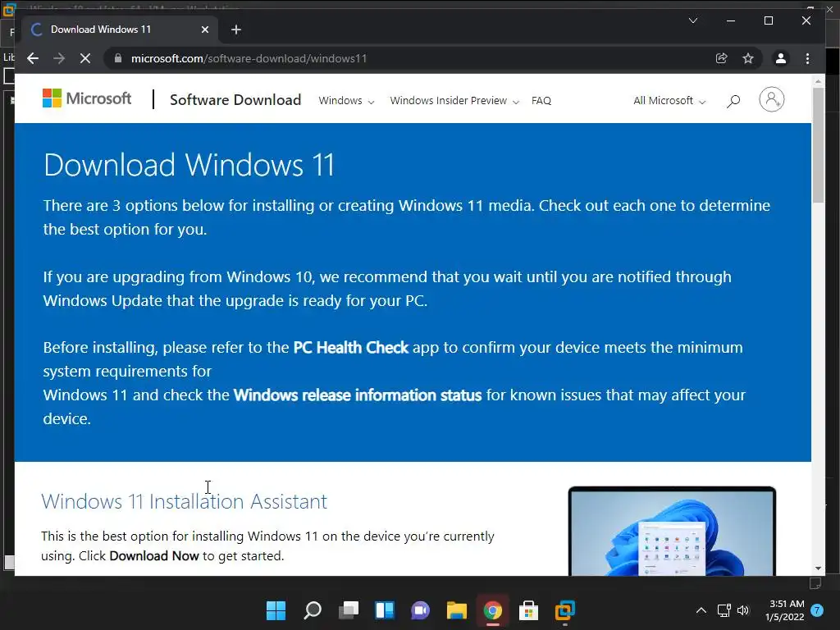
Task: Click the VMware Workstation taskbar icon
Action: pyautogui.click(x=564, y=610)
